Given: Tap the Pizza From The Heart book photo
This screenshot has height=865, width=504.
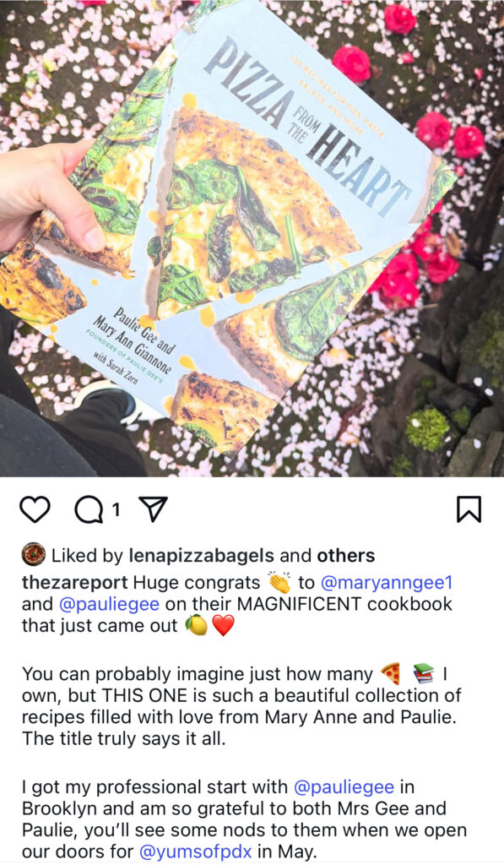Looking at the screenshot, I should coord(252,238).
